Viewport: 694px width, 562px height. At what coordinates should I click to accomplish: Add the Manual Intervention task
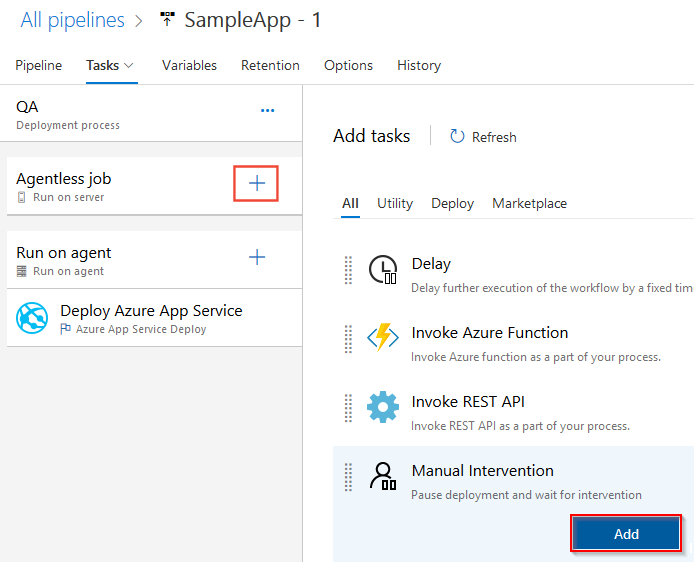pyautogui.click(x=626, y=534)
